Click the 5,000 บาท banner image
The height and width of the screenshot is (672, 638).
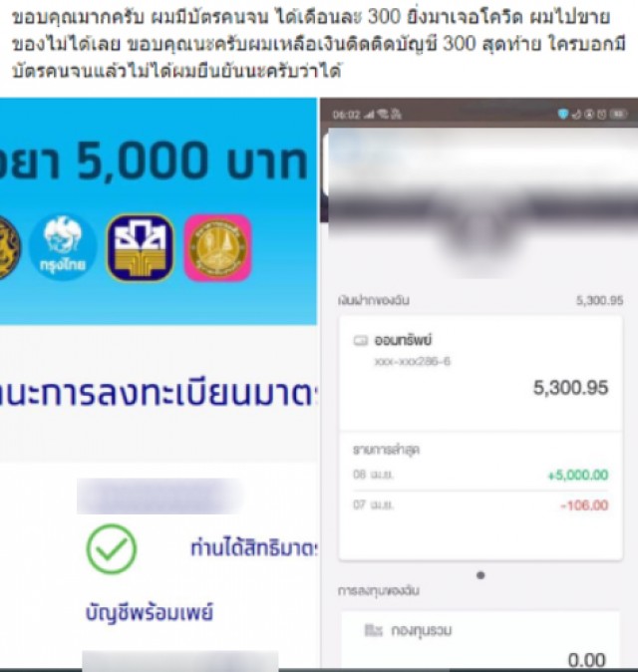click(x=159, y=211)
